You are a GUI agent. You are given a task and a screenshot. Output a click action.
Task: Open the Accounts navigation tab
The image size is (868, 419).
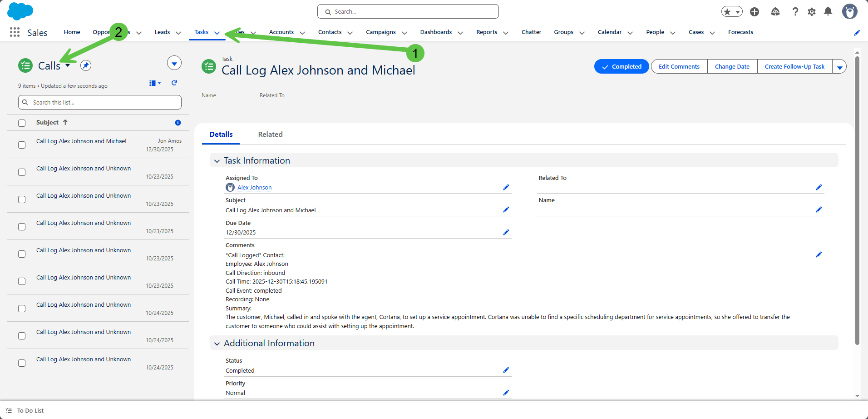tap(281, 32)
